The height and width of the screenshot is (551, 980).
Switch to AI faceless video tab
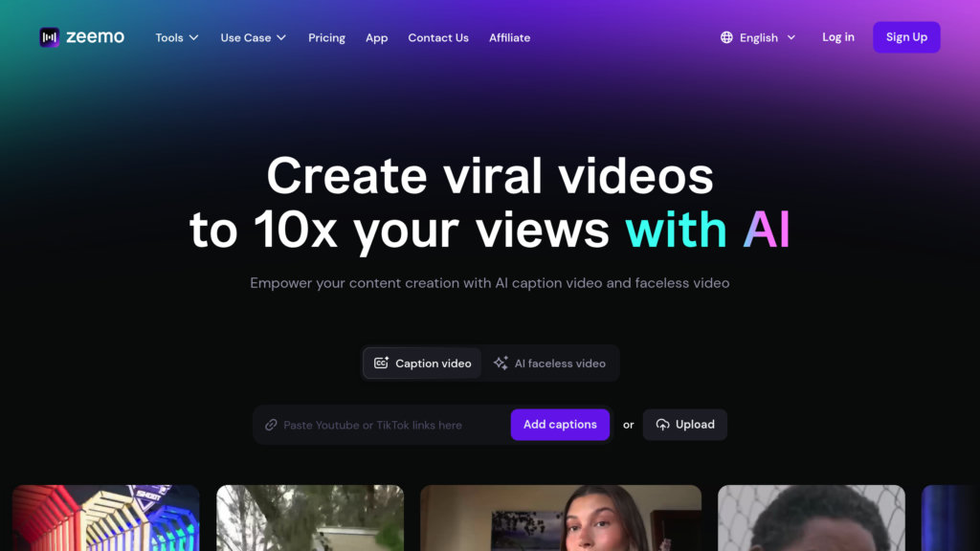click(549, 363)
